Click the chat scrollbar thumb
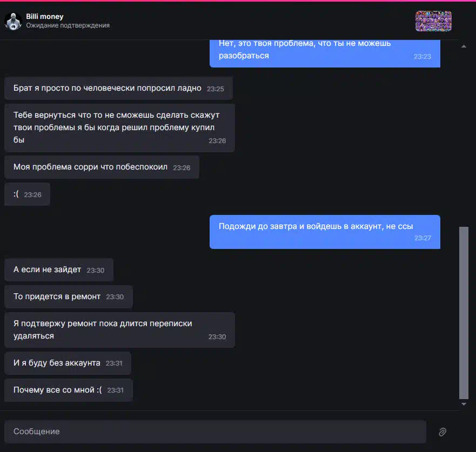Screen dimensions: 476x452 (464, 313)
